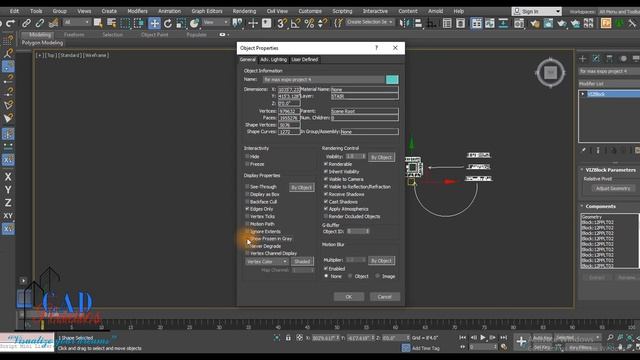This screenshot has height=360, width=640.
Task: Select the Image motion blur radio button
Action: [378, 276]
